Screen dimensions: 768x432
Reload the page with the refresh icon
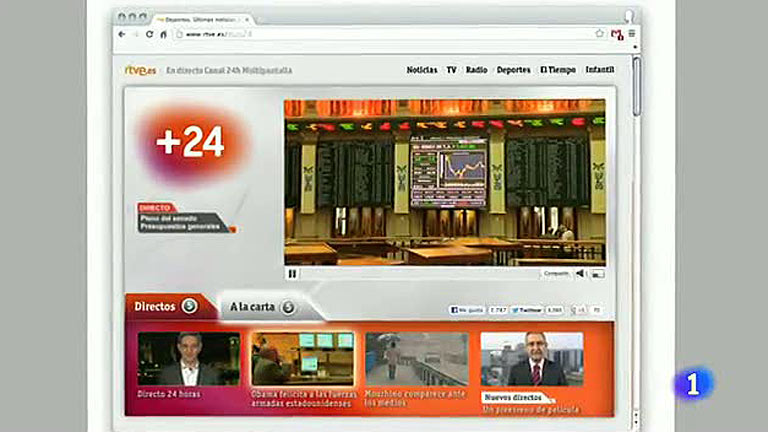150,34
